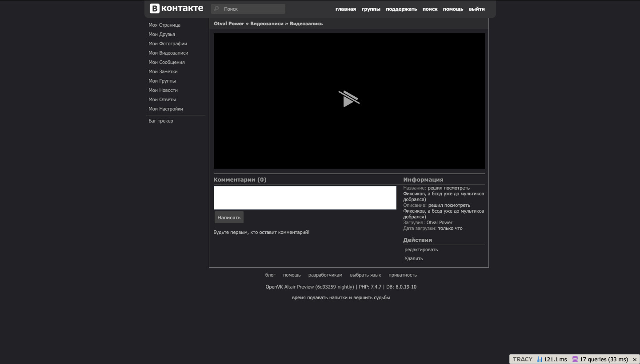Screen dimensions: 640x364
Task: Open the приватность footer link
Action: coord(403,275)
